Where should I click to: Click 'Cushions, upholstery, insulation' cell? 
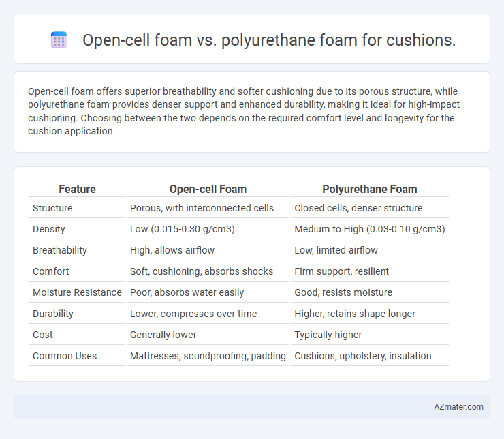coord(370,356)
